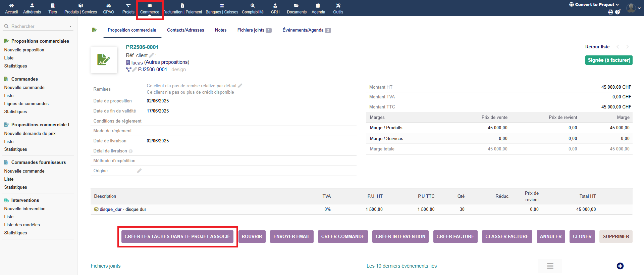Screen dimensions: 644x275
Task: Open the online help icon
Action: coord(618,12)
